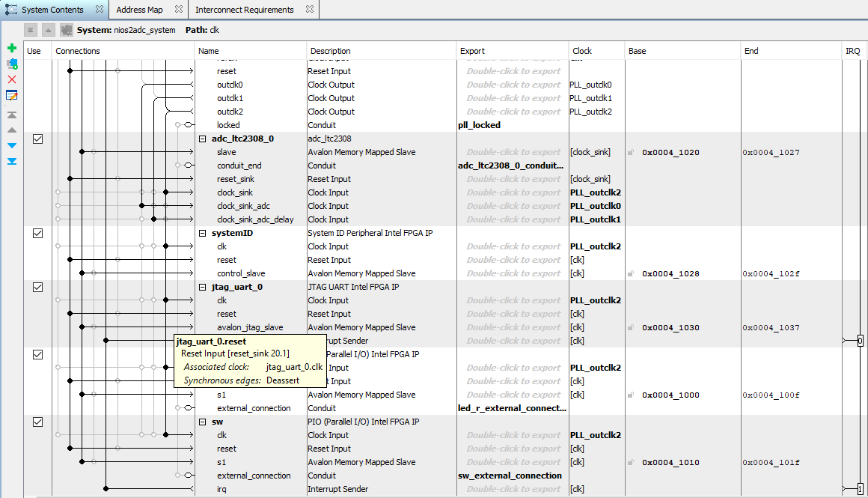Click the add subsystem icon in left toolbar

pyautogui.click(x=12, y=64)
